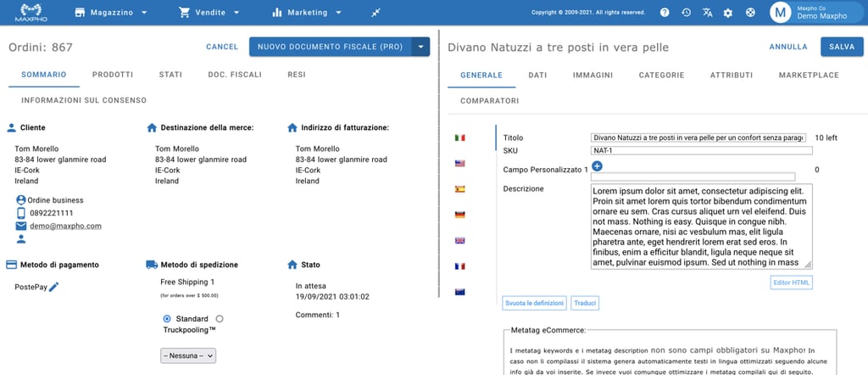868x375 pixels.
Task: Switch to the Prodotti tab
Action: [113, 75]
